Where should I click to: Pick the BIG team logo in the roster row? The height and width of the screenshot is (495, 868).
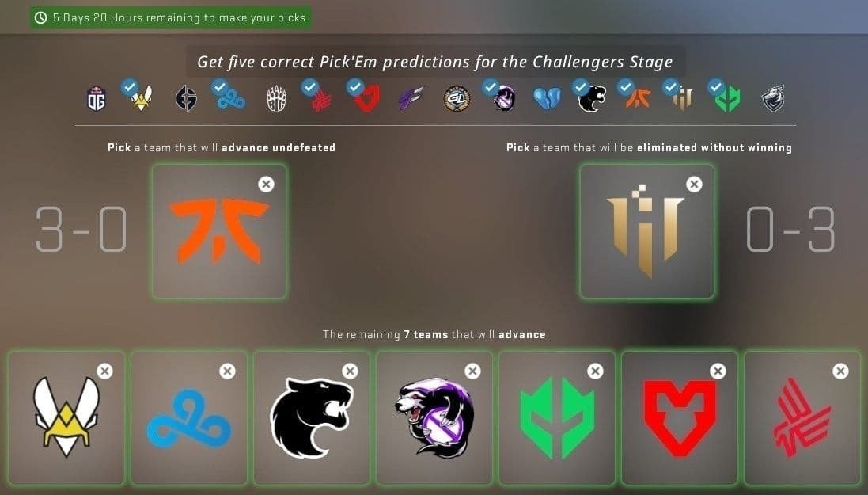click(x=276, y=99)
